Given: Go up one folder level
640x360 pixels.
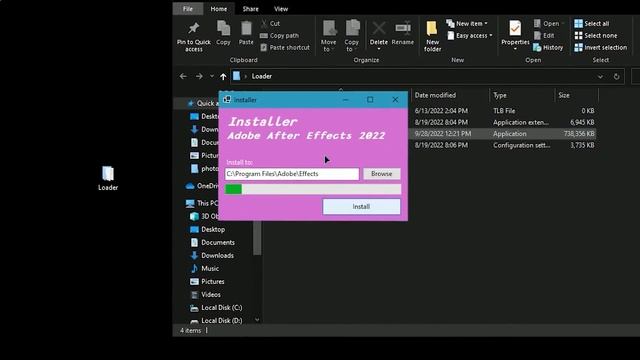Looking at the screenshot, I should [x=223, y=76].
